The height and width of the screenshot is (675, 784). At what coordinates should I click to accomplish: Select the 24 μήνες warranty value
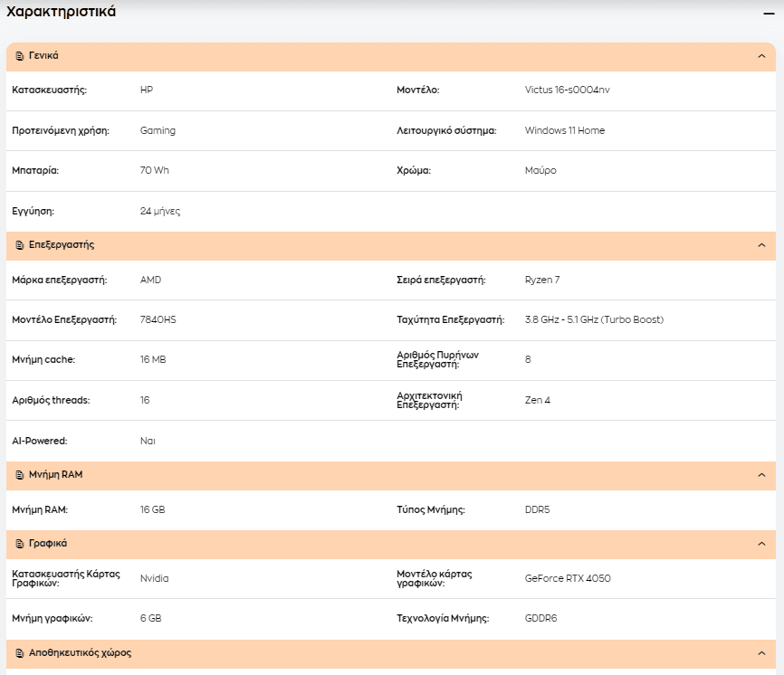click(160, 212)
